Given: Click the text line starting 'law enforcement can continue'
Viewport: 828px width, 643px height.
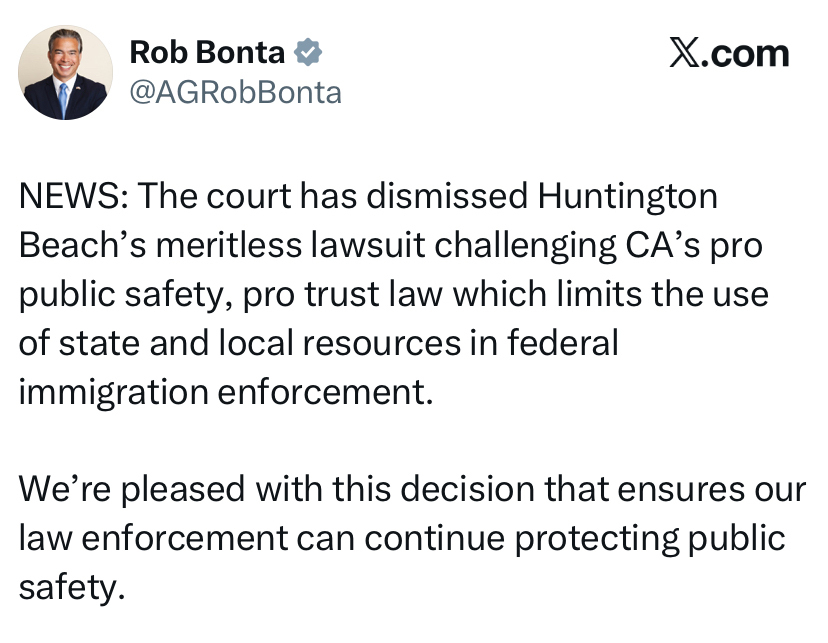Looking at the screenshot, I should pos(400,538).
